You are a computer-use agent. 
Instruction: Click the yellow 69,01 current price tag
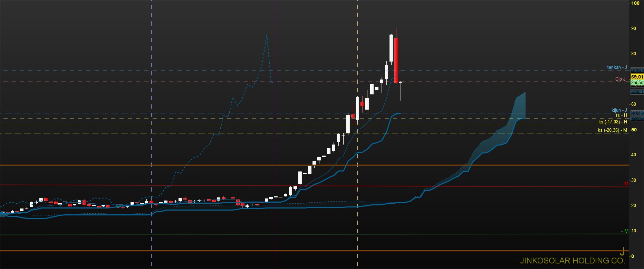coord(637,77)
